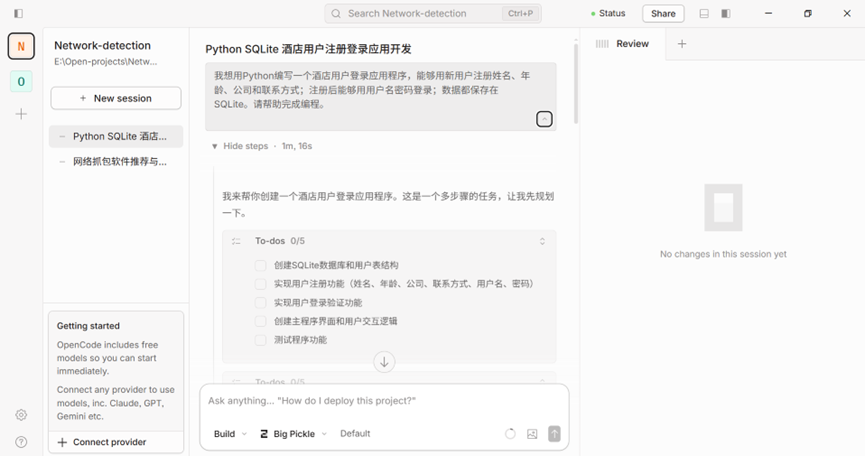The height and width of the screenshot is (456, 865).
Task: Check 创建主程序界面和用户交互逻辑 todo
Action: pyautogui.click(x=260, y=321)
